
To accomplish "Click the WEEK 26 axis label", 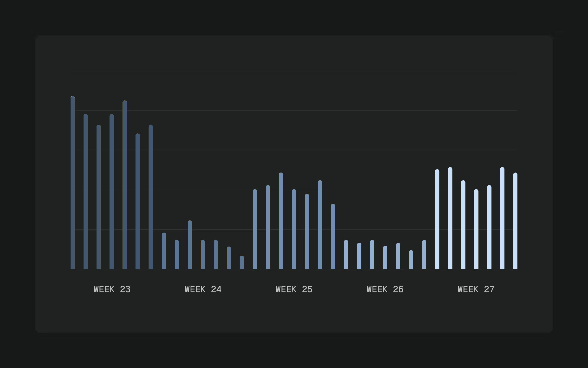I will point(385,289).
